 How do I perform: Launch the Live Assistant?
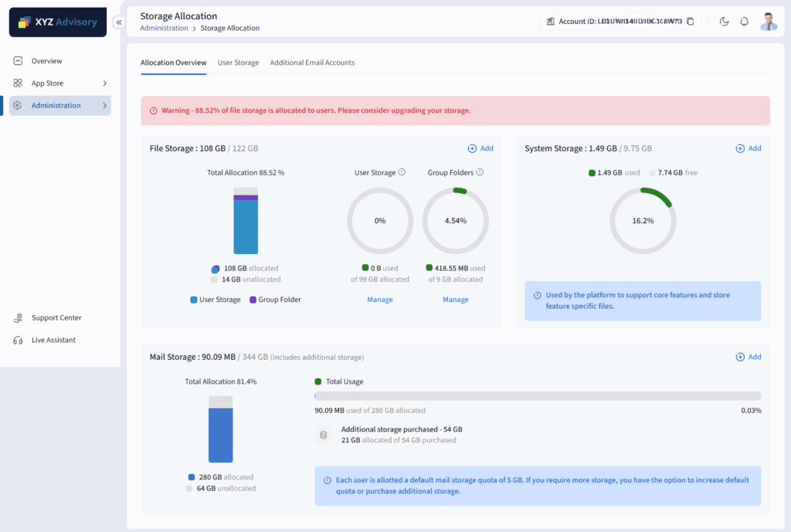(53, 341)
